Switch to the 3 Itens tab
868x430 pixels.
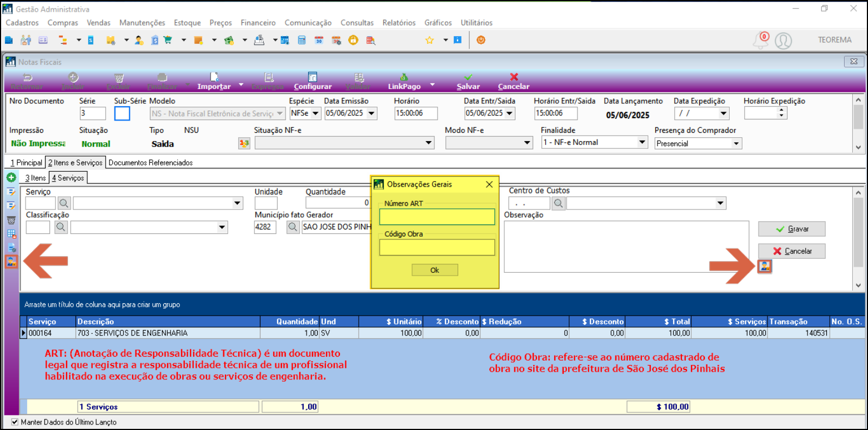[35, 178]
